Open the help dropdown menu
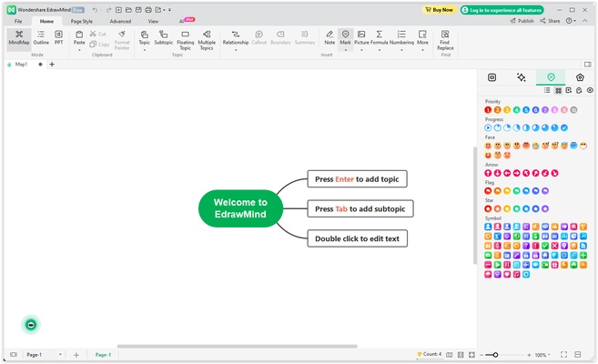The height and width of the screenshot is (364, 598). 571,21
